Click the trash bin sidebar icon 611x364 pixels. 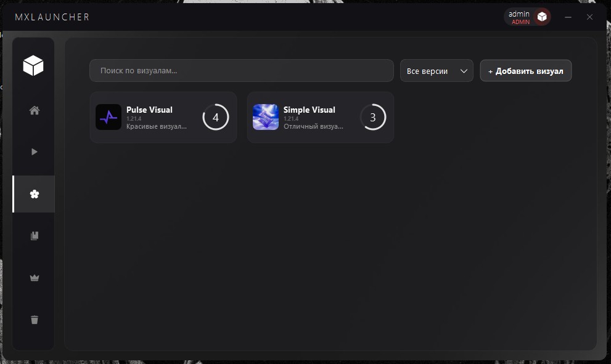(x=35, y=320)
